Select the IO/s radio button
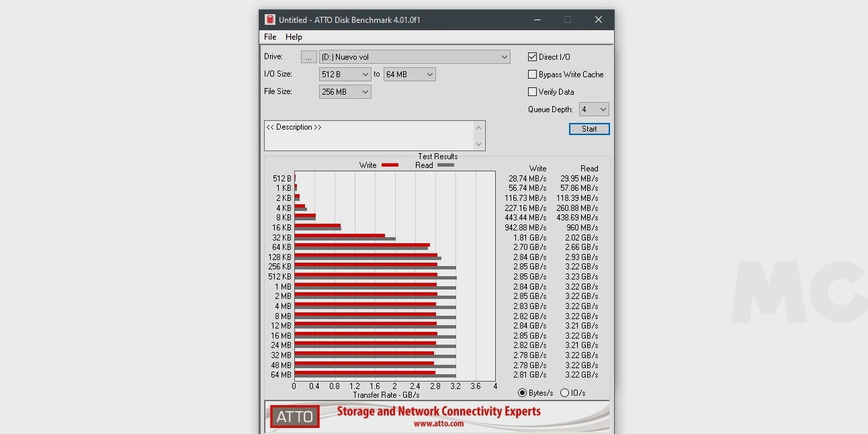868x434 pixels. (x=564, y=393)
